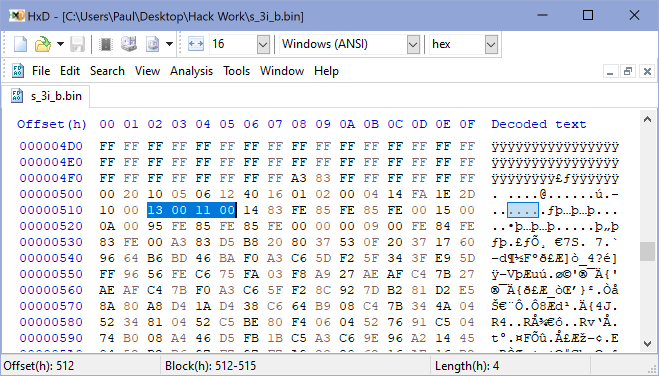Click the highlighted byte 13 in row 00000510
The image size is (659, 376).
(155, 210)
